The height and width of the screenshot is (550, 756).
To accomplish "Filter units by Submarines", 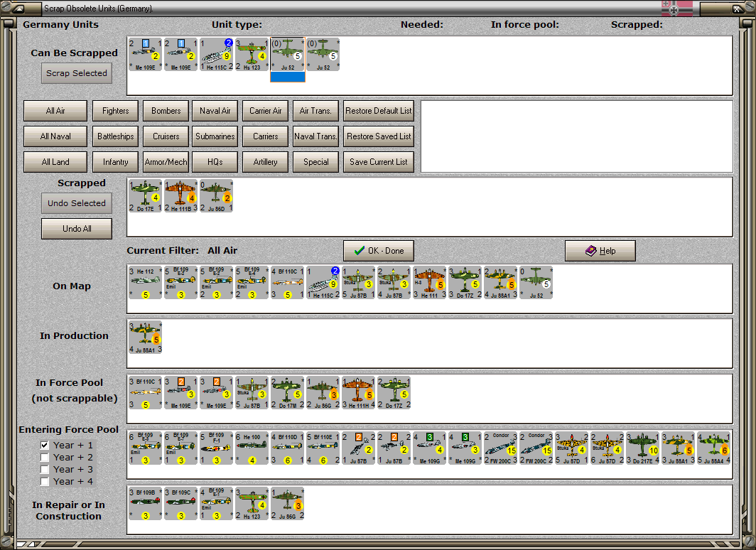I will click(215, 136).
